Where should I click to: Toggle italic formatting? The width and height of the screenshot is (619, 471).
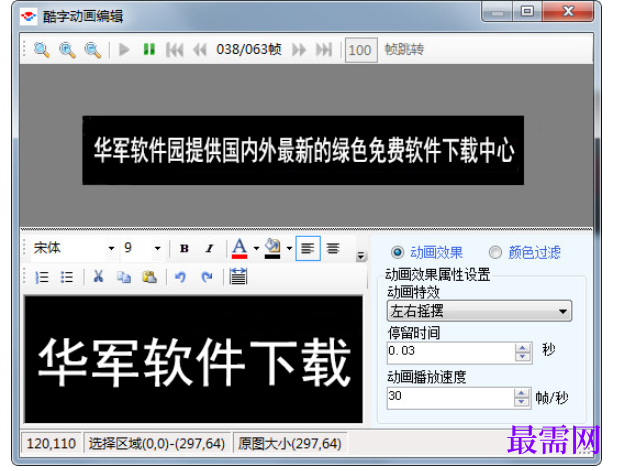(209, 248)
